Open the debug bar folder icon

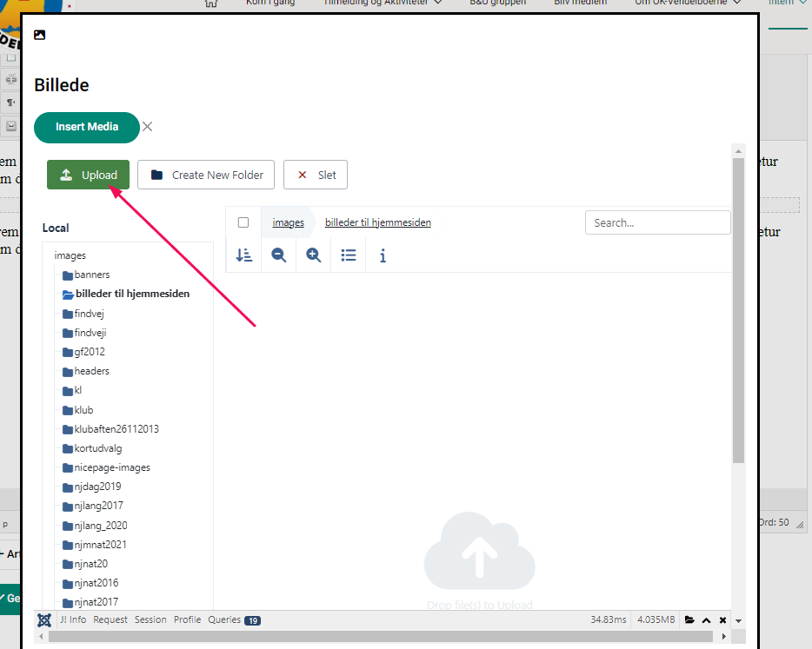coord(689,620)
